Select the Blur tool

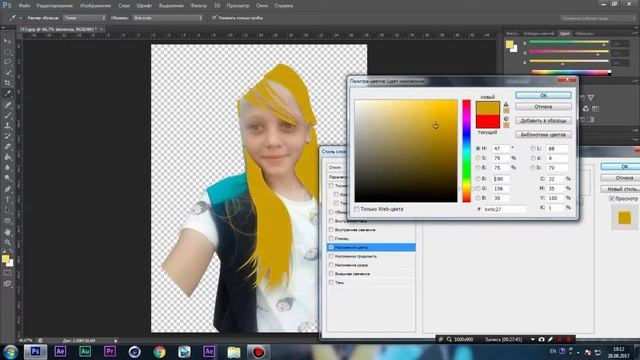pos(7,168)
